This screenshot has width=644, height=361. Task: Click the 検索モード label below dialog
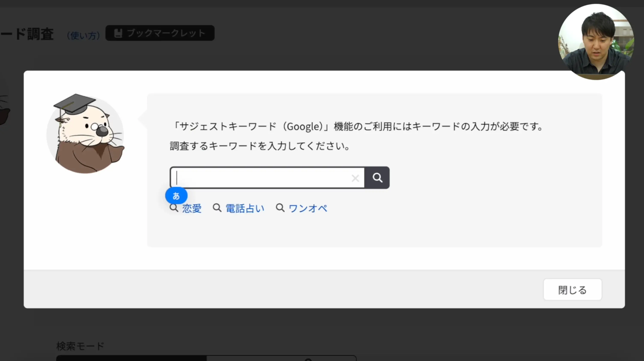click(x=80, y=346)
